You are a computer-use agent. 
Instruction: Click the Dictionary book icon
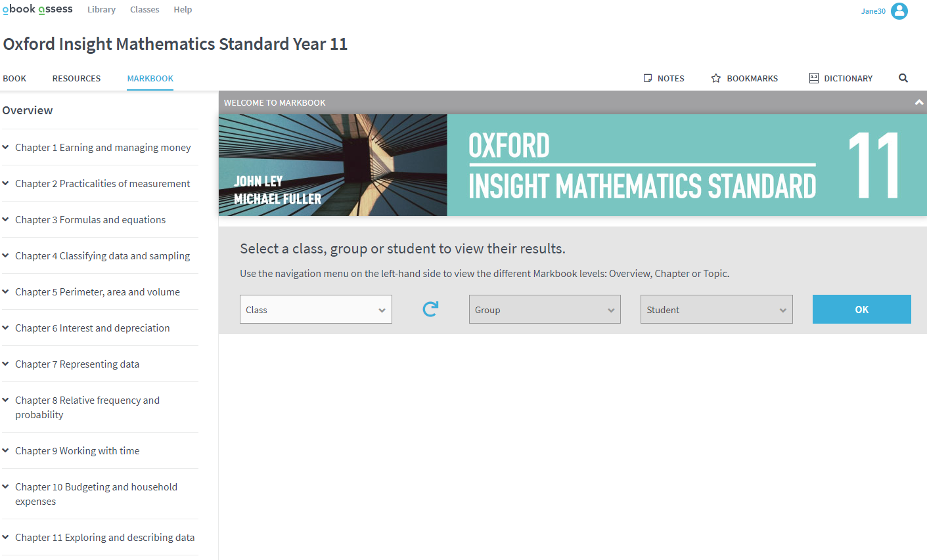click(813, 78)
